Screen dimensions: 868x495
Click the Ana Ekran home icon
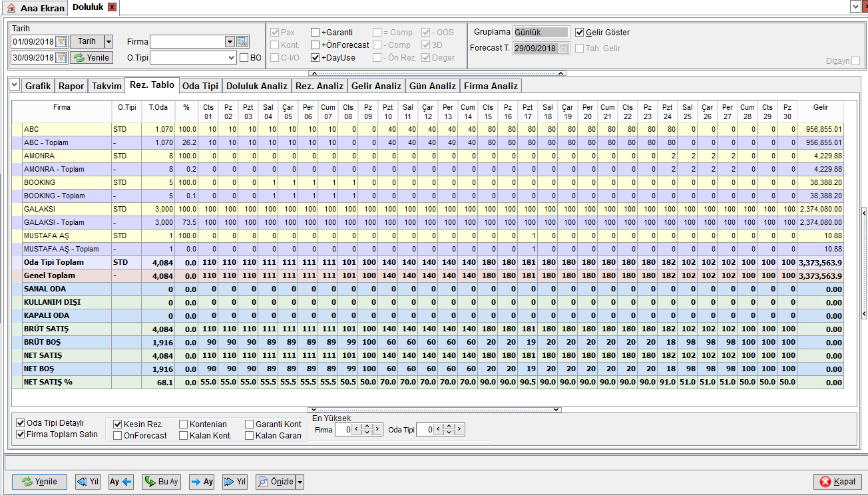11,8
